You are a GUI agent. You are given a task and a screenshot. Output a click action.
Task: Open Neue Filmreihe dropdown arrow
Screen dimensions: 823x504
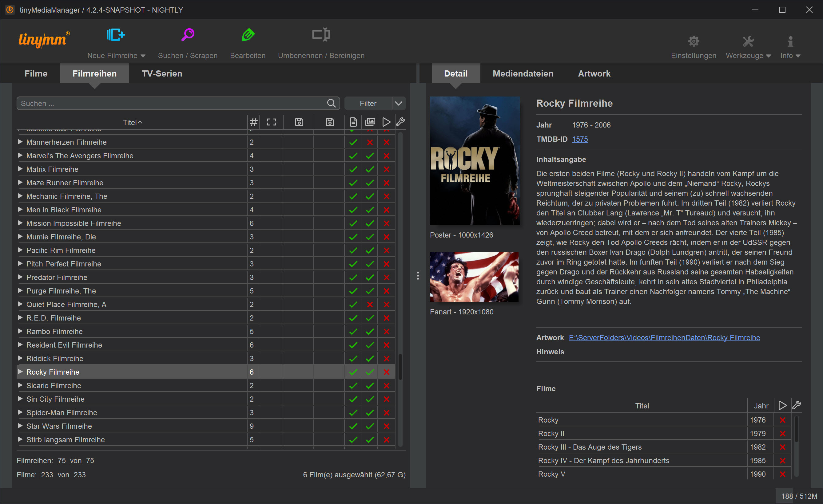[143, 56]
